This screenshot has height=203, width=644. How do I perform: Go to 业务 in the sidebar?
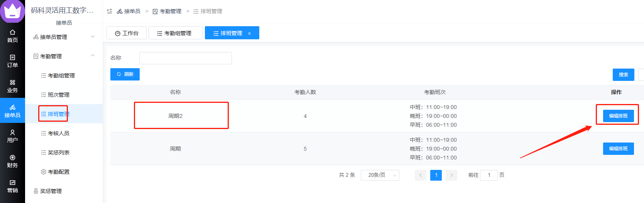[x=12, y=86]
